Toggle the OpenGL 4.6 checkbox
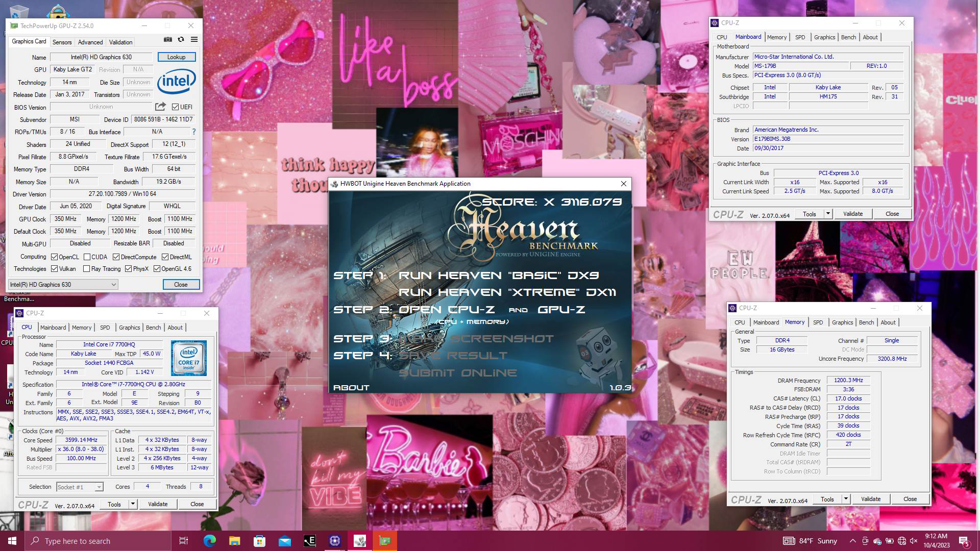 click(x=157, y=269)
